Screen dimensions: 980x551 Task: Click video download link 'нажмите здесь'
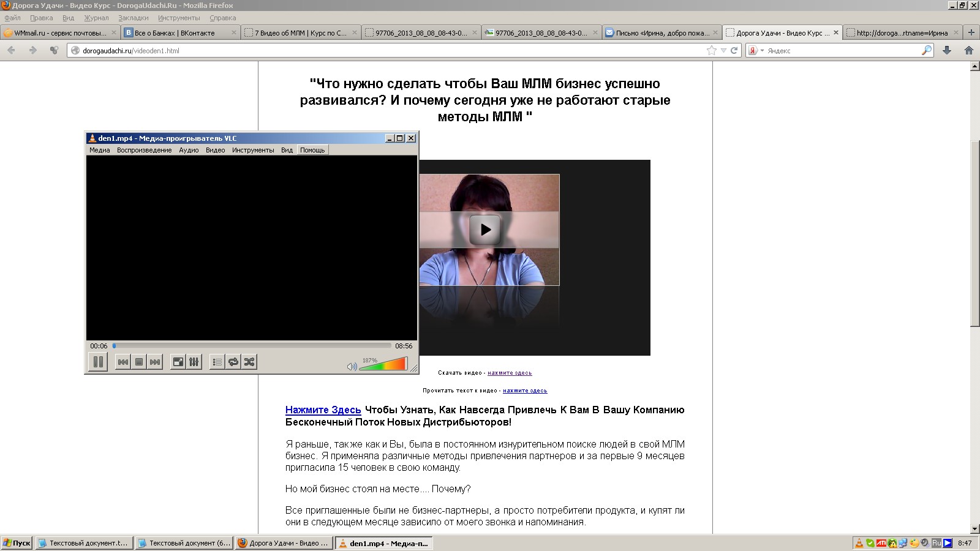coord(510,373)
